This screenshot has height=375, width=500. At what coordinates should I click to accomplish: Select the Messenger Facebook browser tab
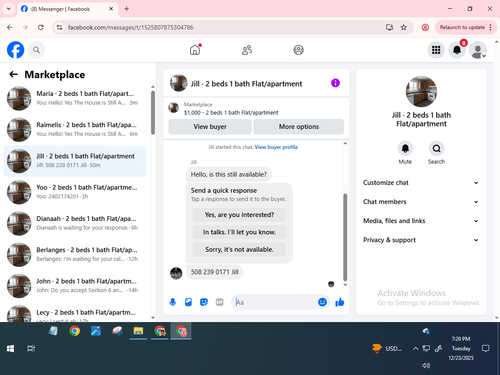67,9
